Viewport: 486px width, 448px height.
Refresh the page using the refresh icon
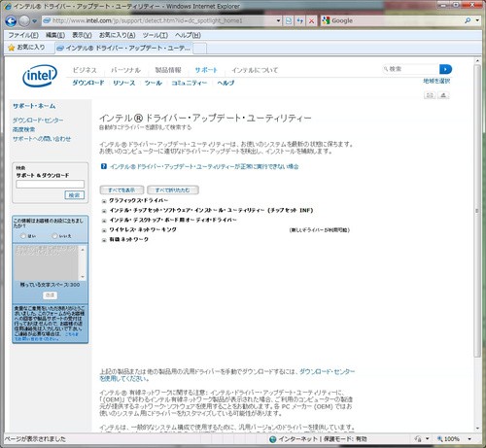click(x=300, y=20)
